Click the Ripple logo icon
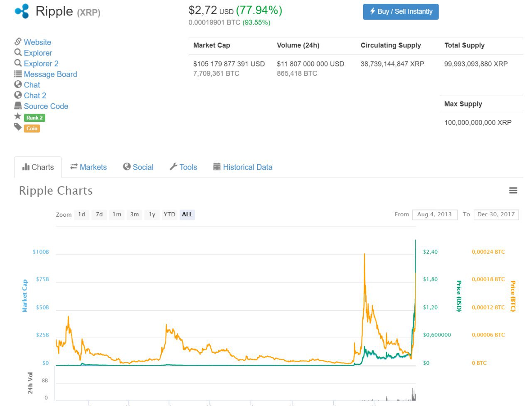 point(22,11)
